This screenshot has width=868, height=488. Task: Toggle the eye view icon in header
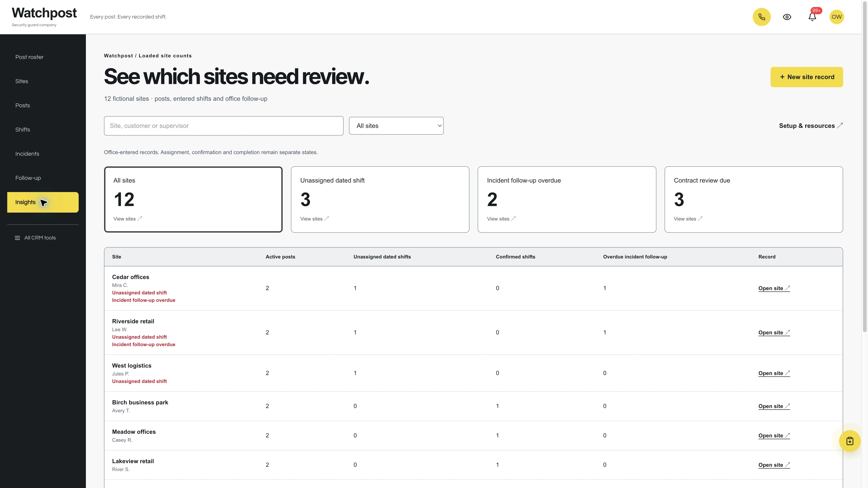[x=787, y=17]
